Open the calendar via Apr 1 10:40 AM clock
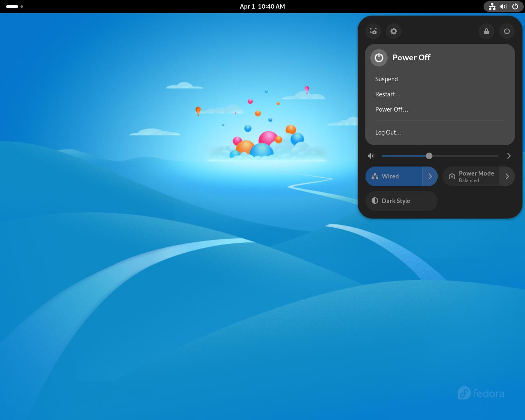The width and height of the screenshot is (525, 420). tap(262, 7)
